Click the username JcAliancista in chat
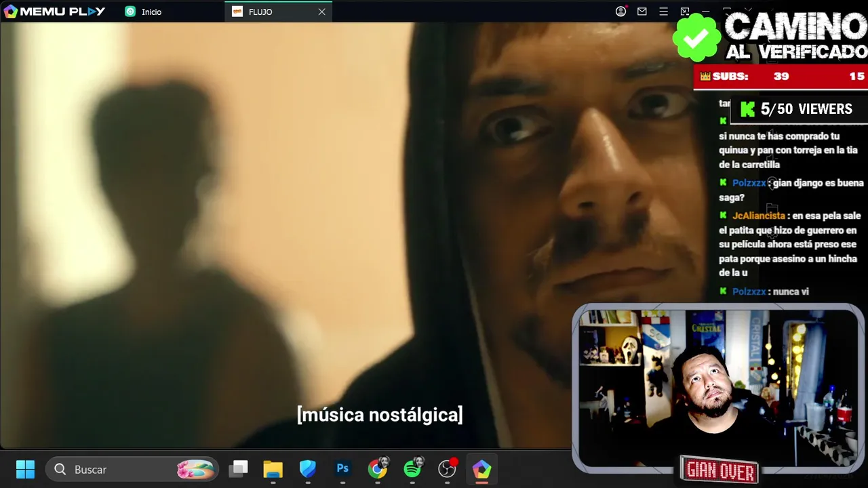This screenshot has height=488, width=868. pos(758,216)
